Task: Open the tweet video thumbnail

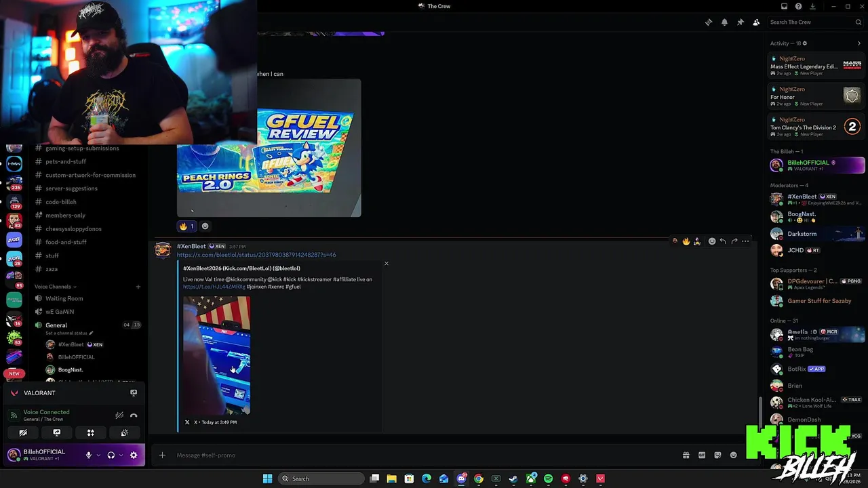Action: tap(216, 355)
